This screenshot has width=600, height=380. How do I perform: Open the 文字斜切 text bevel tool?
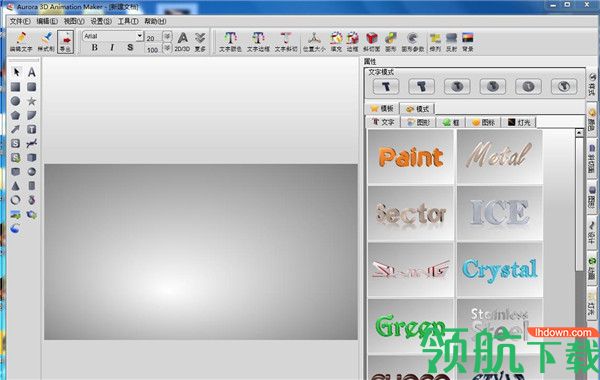(286, 42)
